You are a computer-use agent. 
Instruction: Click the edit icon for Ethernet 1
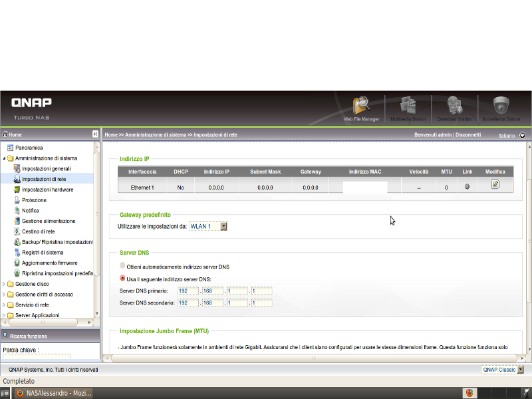pos(495,184)
